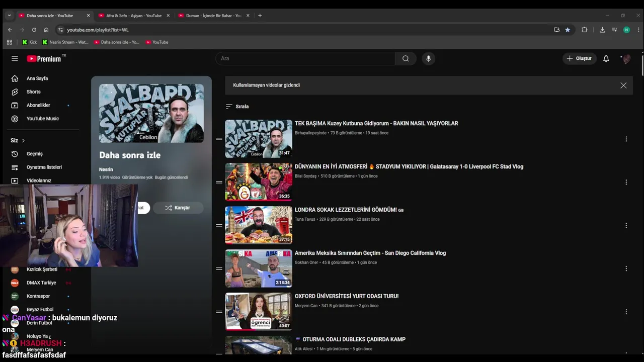644x362 pixels.
Task: Dismiss the unavailable videos hidden notice
Action: [623, 85]
